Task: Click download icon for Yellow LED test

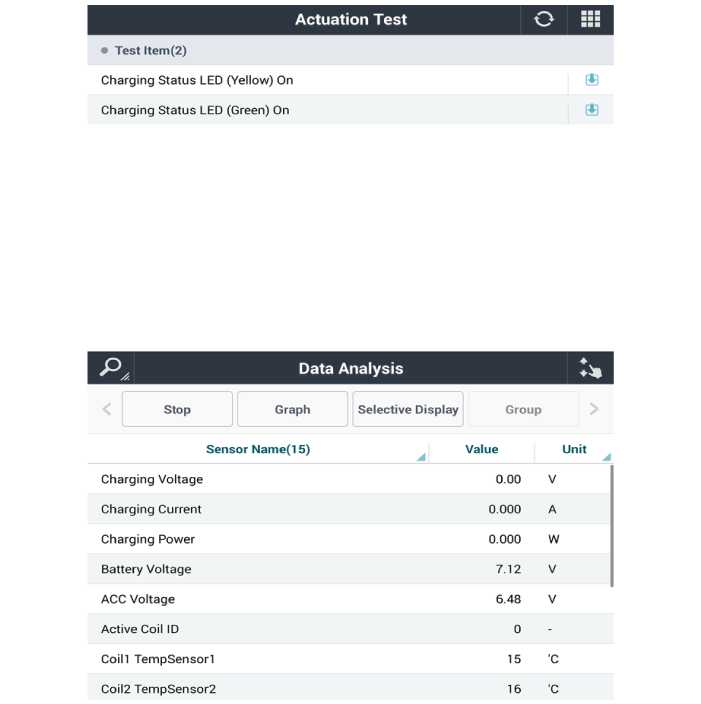Action: (591, 80)
